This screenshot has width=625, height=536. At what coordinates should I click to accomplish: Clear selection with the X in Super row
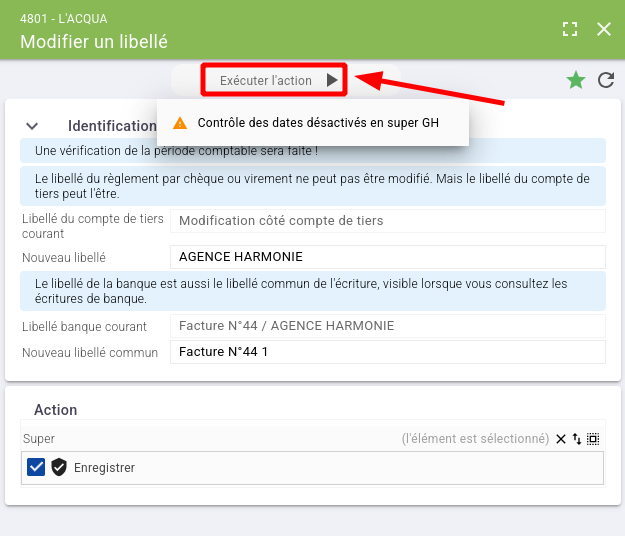click(x=561, y=439)
